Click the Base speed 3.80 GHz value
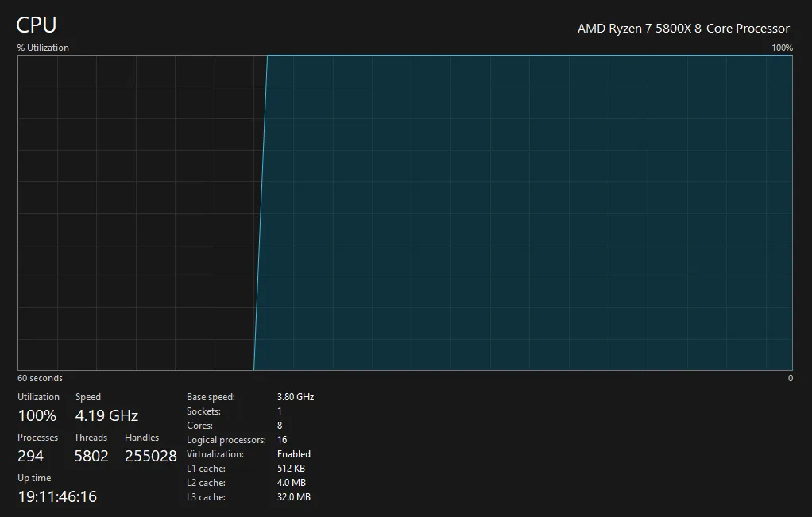 296,397
